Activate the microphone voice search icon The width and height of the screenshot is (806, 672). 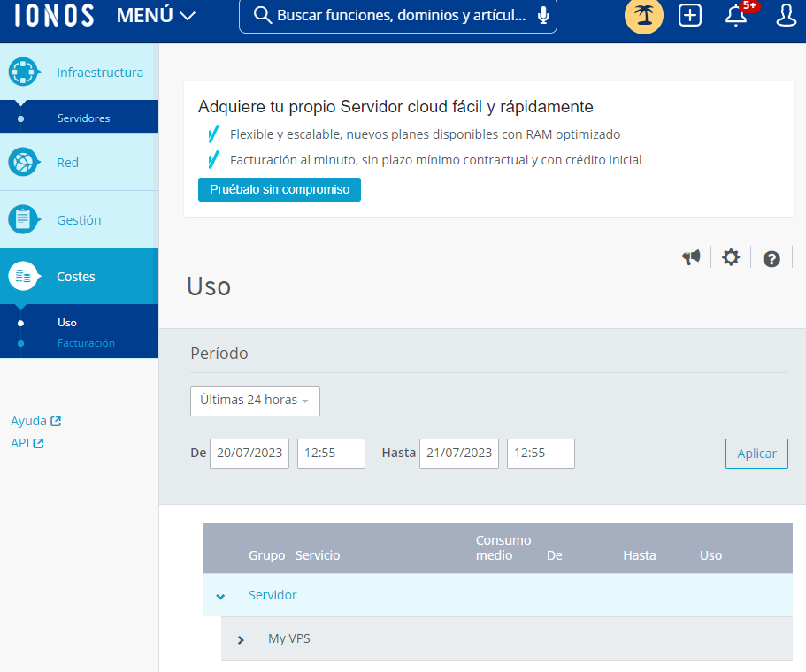[543, 16]
